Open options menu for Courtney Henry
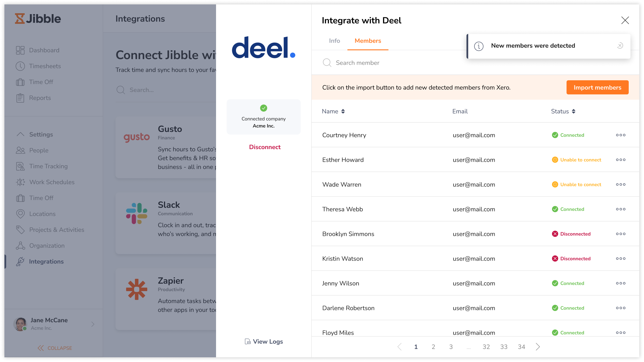Screen dimensions: 644x362 620,135
